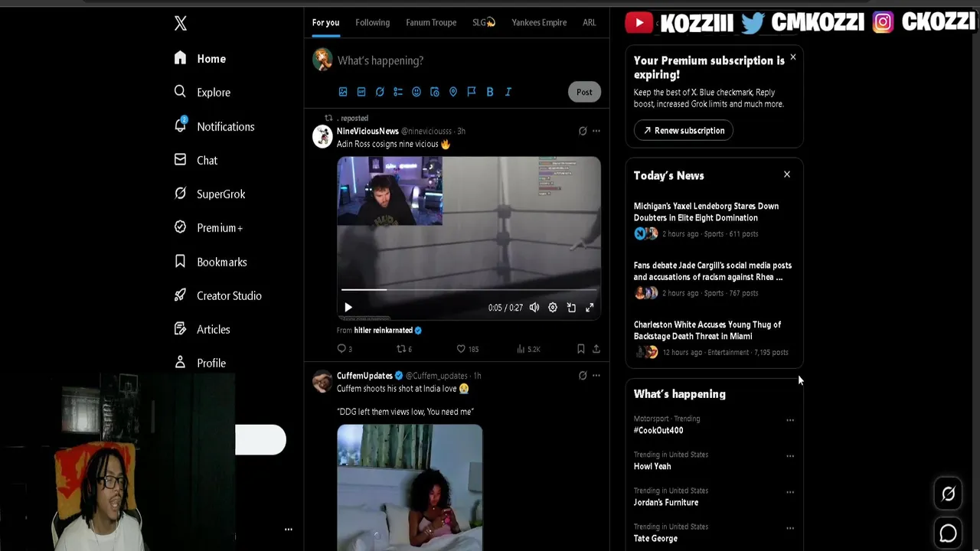Open more options on NineViciousNews post
The width and height of the screenshot is (980, 551).
[x=596, y=131]
